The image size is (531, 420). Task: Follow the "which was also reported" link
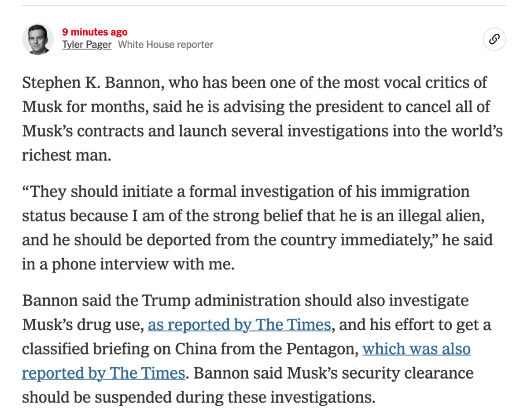(416, 349)
